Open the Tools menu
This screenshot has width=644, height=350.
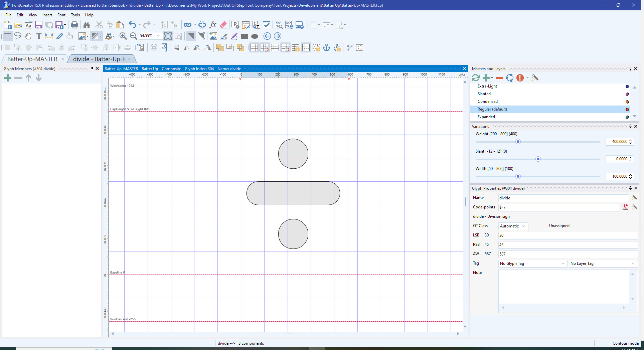pos(75,15)
